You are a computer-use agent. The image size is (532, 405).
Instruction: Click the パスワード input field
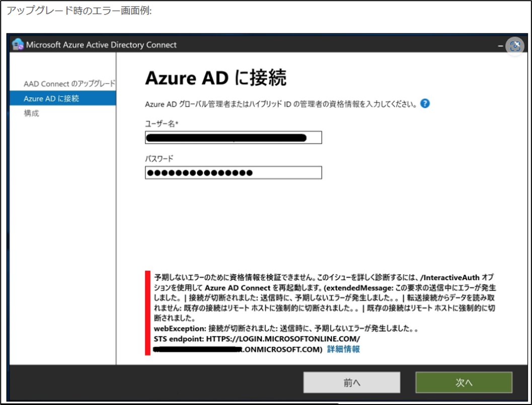tap(234, 173)
